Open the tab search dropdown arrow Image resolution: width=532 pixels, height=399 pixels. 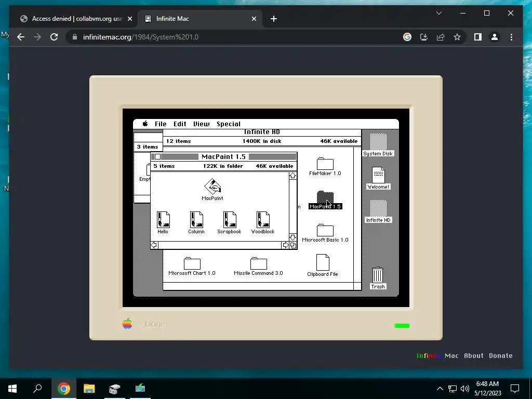(x=439, y=13)
